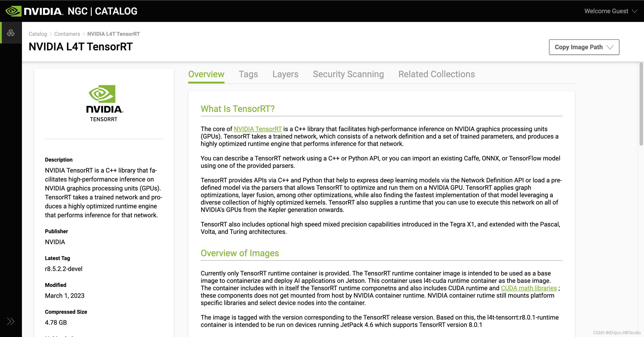Click the 'Modified' label
The height and width of the screenshot is (337, 644).
click(x=55, y=285)
